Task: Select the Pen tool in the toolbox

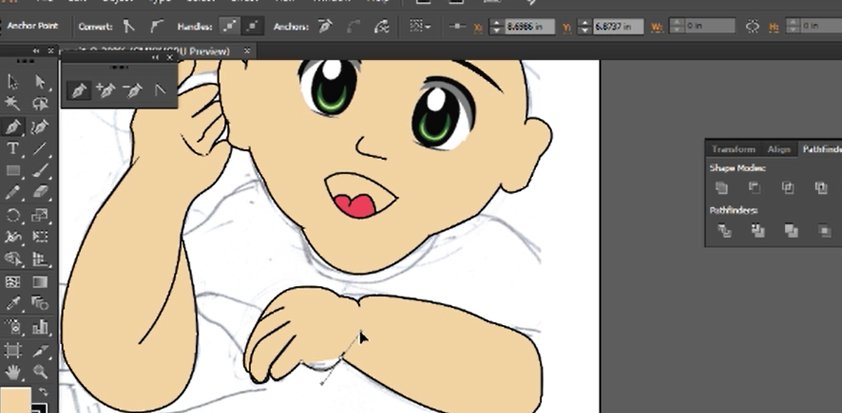Action: tap(12, 127)
